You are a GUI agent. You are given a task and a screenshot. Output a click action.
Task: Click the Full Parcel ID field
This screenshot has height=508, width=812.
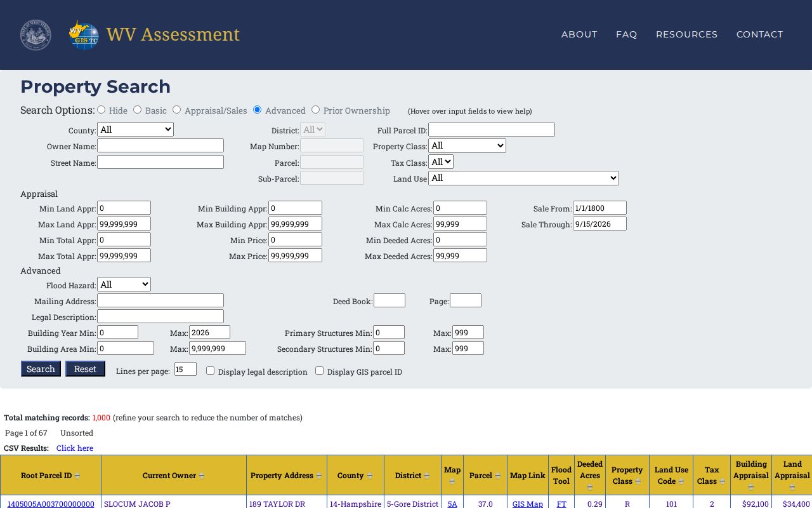click(492, 130)
